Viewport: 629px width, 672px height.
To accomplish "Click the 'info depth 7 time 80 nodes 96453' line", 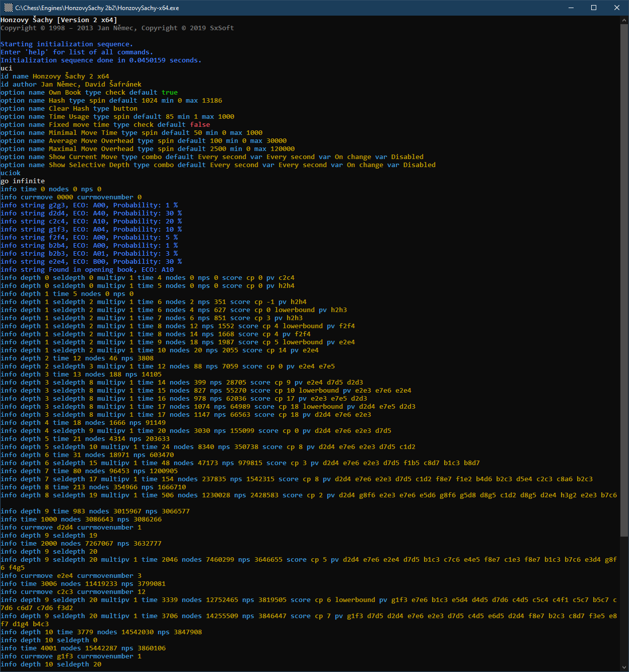I will [x=89, y=471].
